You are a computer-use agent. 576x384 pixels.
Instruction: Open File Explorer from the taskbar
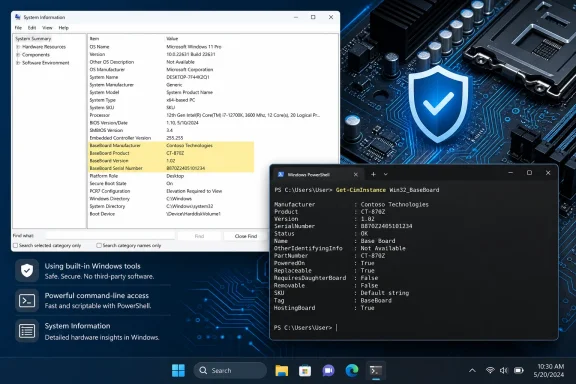pos(282,370)
